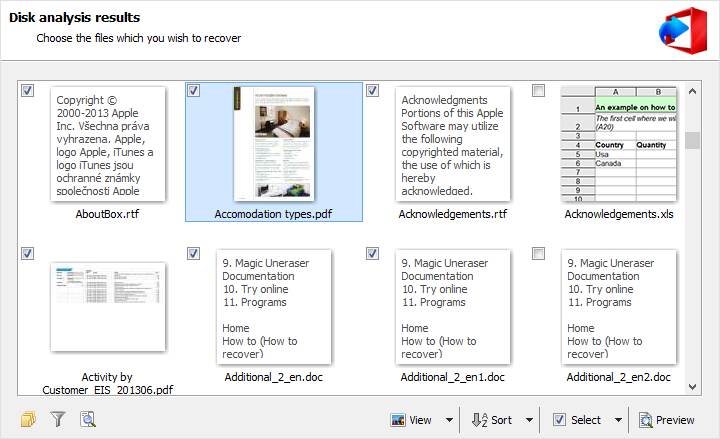The height and width of the screenshot is (439, 720).
Task: Uncheck the Accomodation types.pdf checkbox
Action: pyautogui.click(x=193, y=90)
